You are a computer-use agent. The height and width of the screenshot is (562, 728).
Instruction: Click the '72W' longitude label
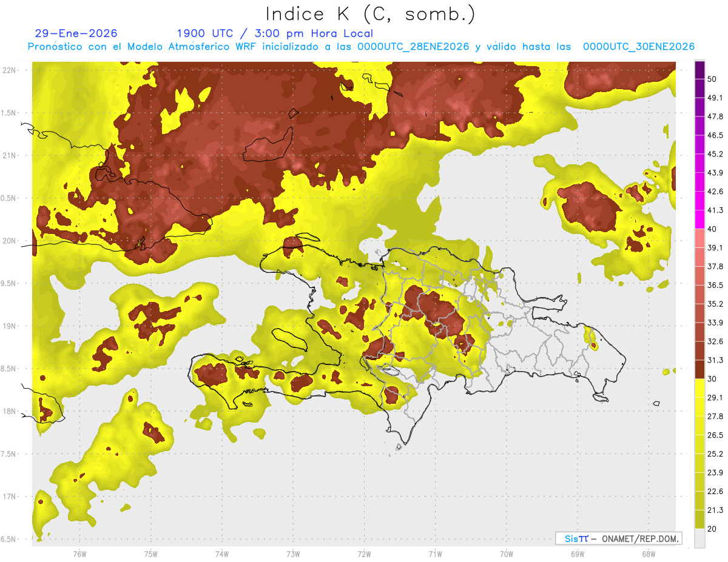click(364, 554)
